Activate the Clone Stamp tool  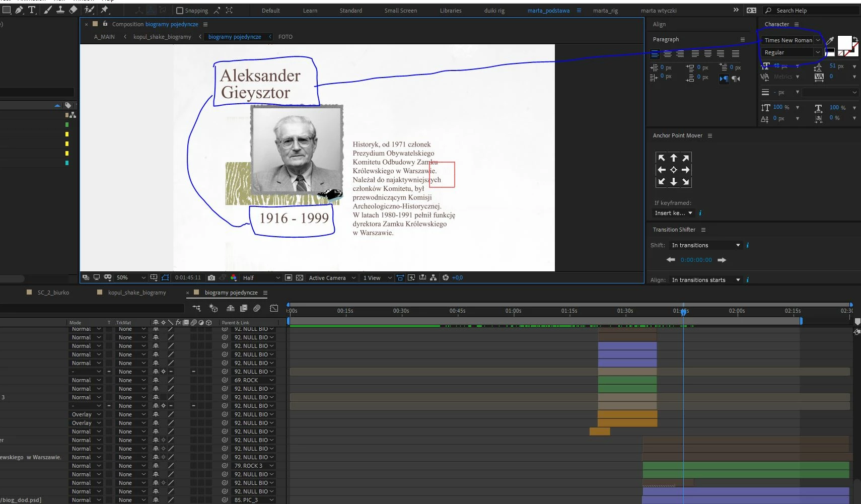tap(60, 10)
